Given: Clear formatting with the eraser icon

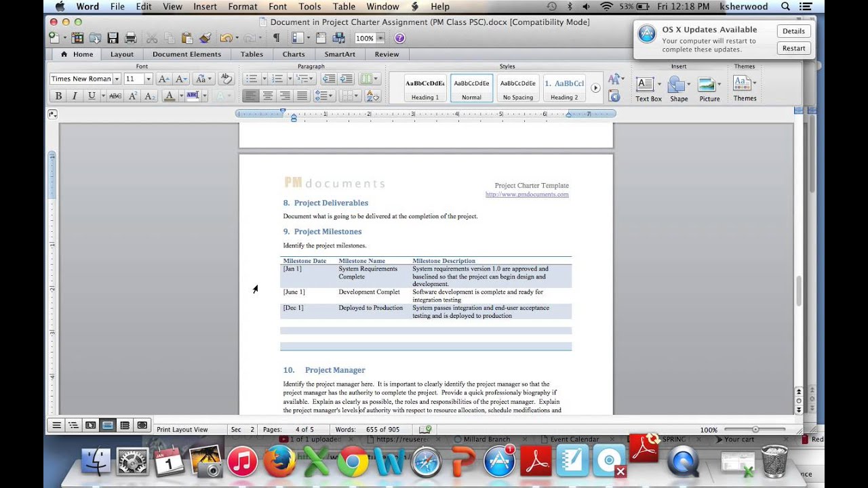Looking at the screenshot, I should click(226, 79).
